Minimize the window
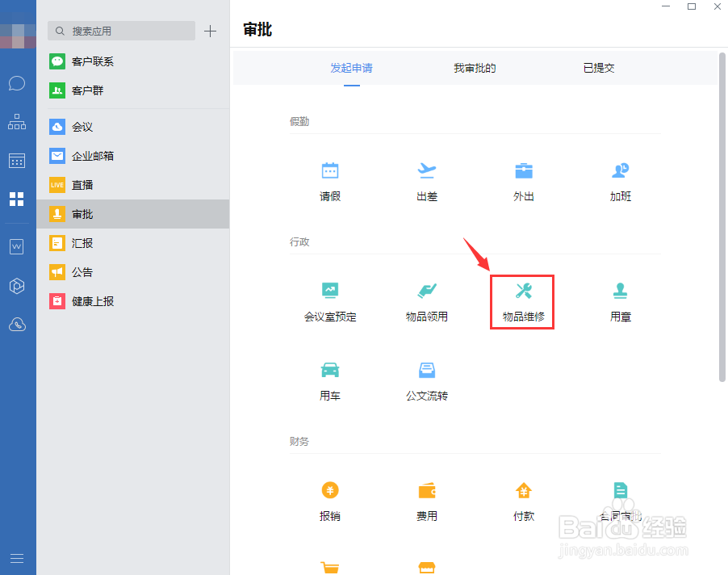The width and height of the screenshot is (728, 575). pyautogui.click(x=666, y=6)
